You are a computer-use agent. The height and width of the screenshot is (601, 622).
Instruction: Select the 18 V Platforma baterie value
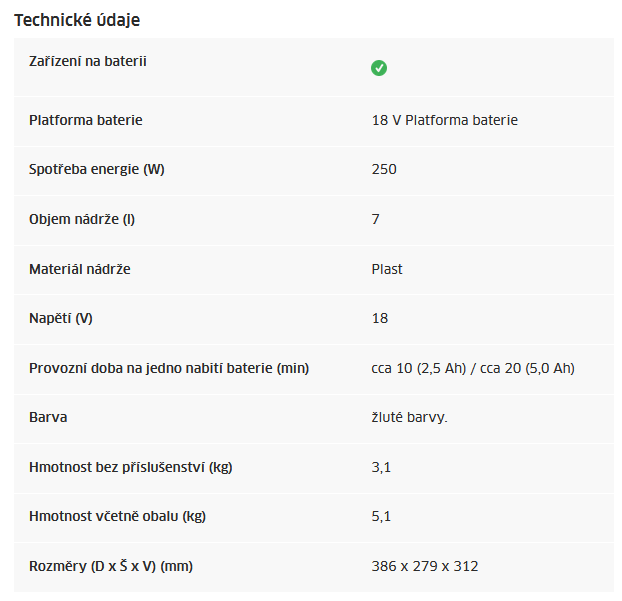[445, 120]
